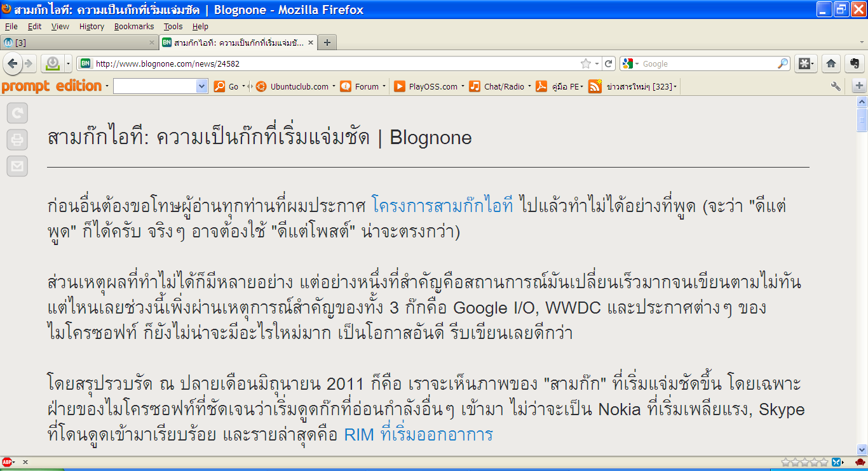Open the URL history dropdown arrow
Viewport: 868px width, 471px height.
pyautogui.click(x=596, y=63)
